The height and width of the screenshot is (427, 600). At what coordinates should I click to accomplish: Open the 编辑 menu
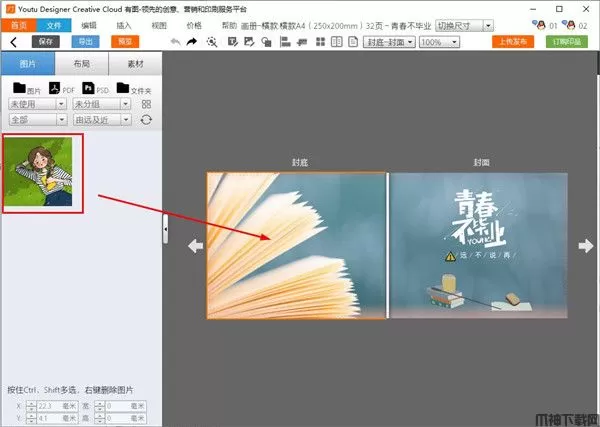(90, 24)
